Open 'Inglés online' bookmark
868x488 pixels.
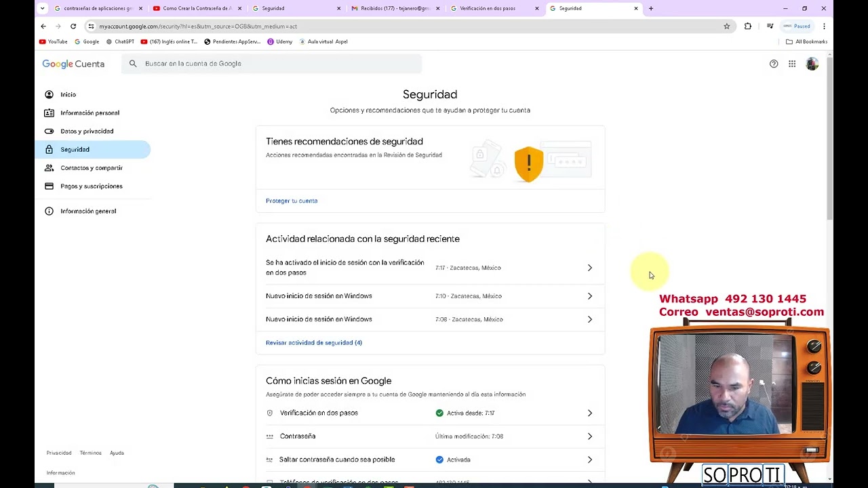169,41
